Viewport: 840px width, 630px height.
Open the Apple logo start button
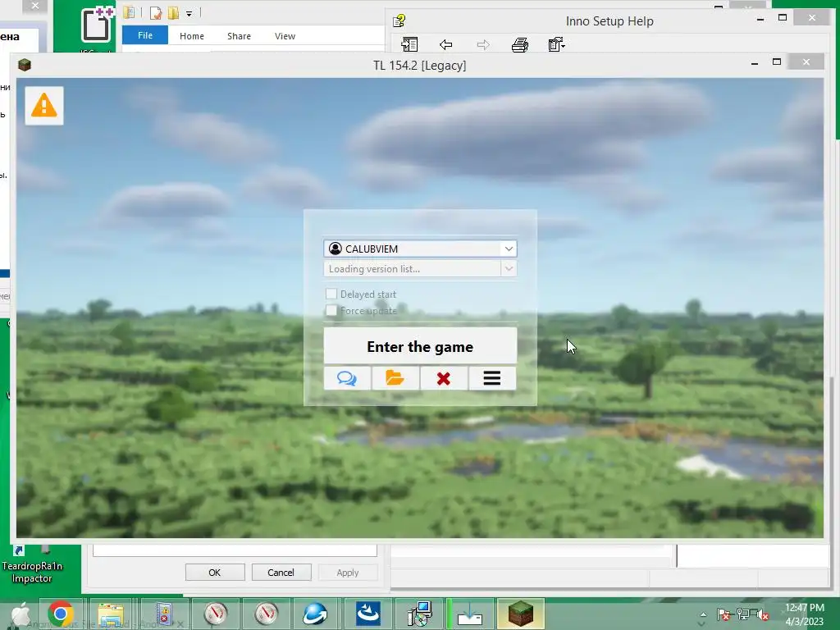[21, 614]
